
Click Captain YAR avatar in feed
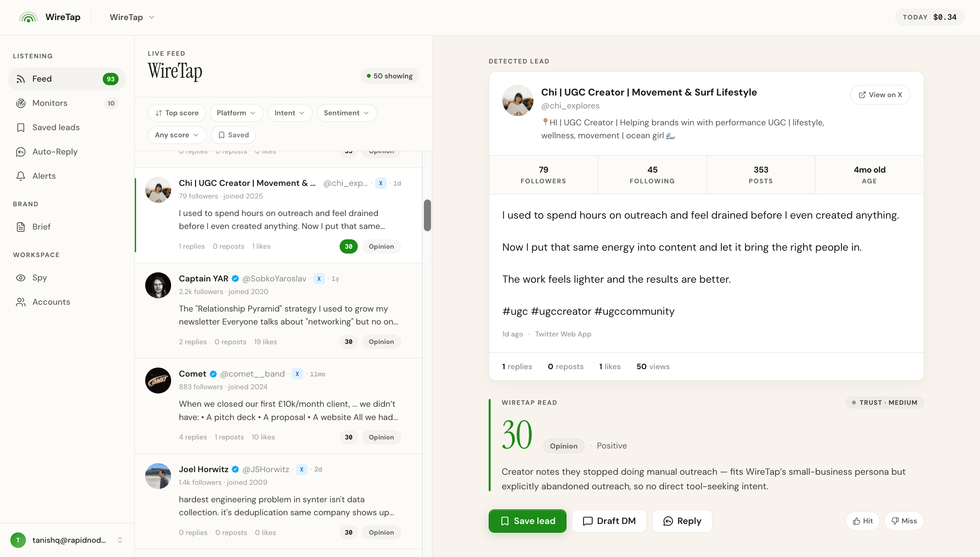[158, 285]
